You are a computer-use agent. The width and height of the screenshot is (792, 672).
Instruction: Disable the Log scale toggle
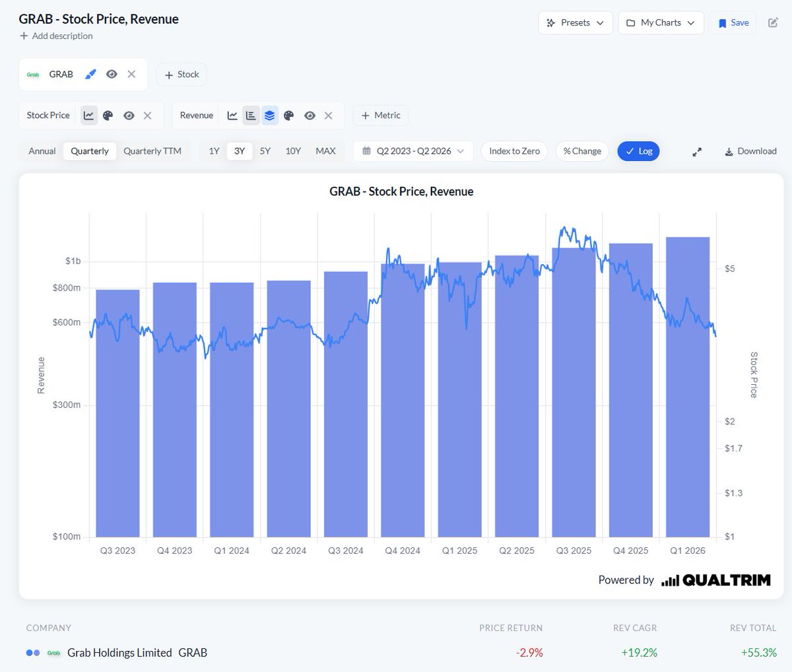pyautogui.click(x=638, y=151)
